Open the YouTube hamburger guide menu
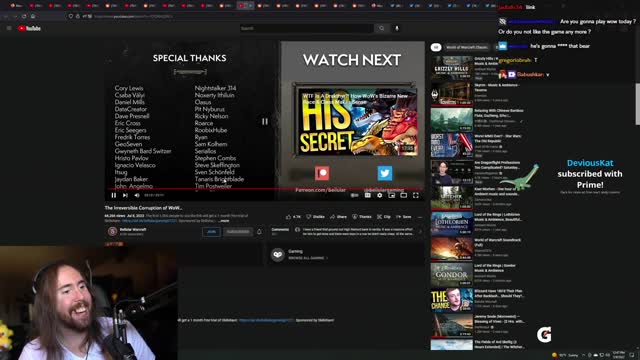Viewport: 640px width, 360px height. 9,28
